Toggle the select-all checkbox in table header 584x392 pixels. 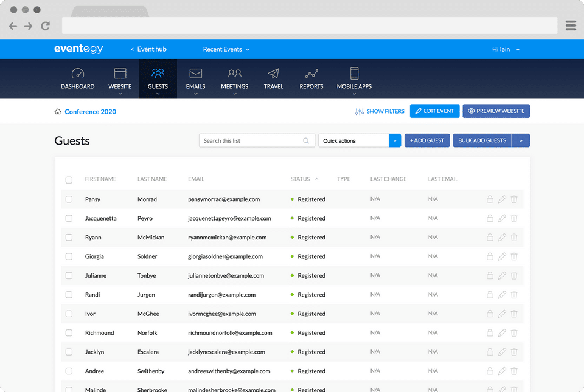(69, 180)
